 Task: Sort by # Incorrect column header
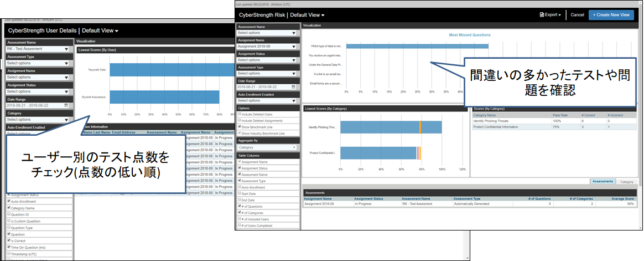pos(615,116)
